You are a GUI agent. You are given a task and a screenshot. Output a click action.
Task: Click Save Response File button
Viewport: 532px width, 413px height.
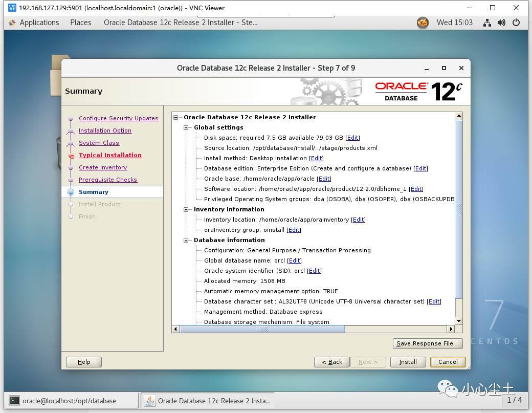point(428,343)
